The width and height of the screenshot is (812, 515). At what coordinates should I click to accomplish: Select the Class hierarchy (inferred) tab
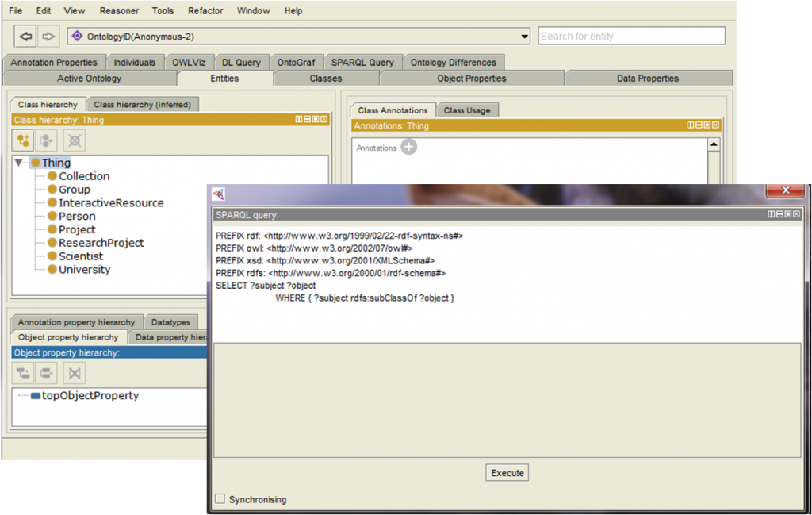tap(143, 105)
